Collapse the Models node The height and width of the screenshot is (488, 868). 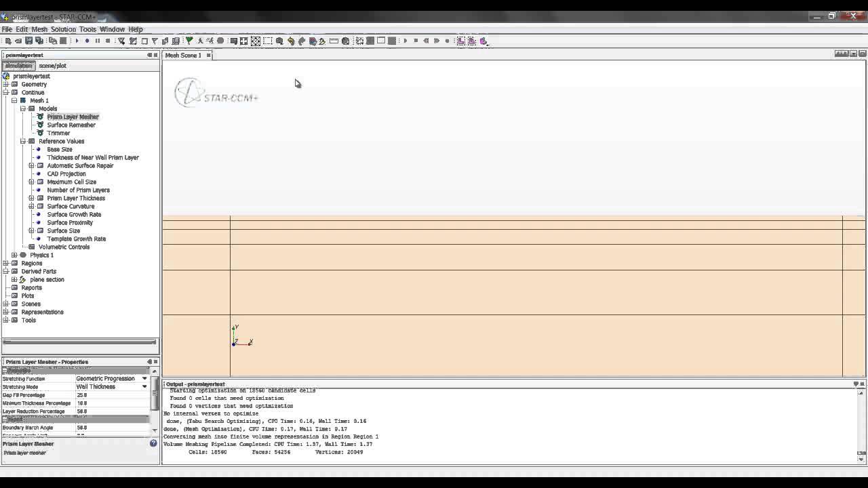(22, 108)
